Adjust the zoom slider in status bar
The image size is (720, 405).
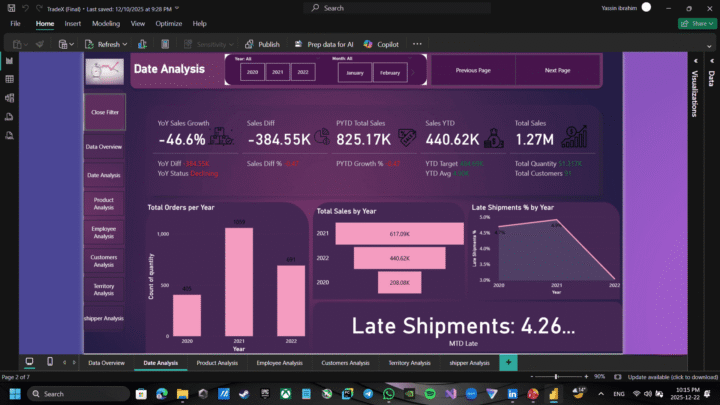coord(555,377)
